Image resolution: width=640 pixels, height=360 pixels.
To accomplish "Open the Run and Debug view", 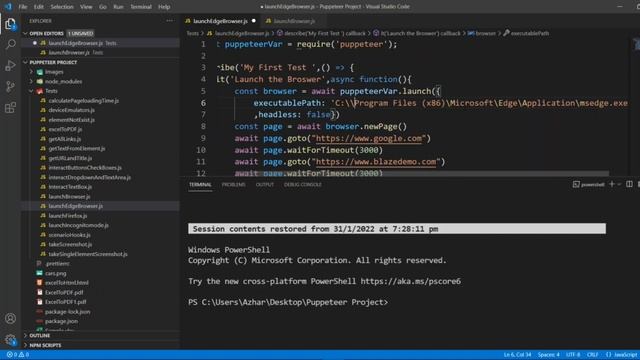I will click(10, 65).
